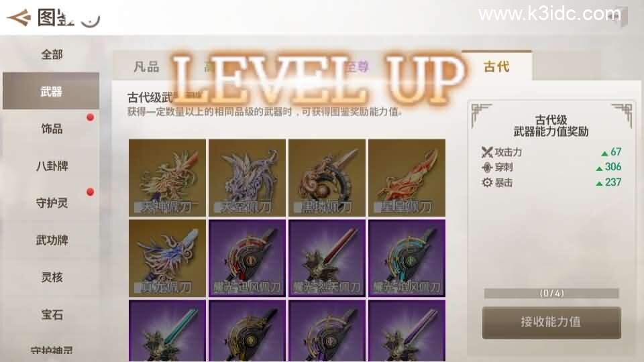This screenshot has height=362, width=644.
Task: Select the 武功牌 sidebar item
Action: [52, 240]
